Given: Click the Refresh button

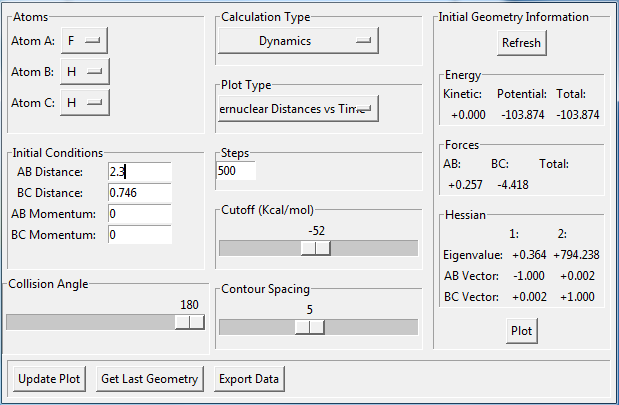Looking at the screenshot, I should click(x=521, y=43).
